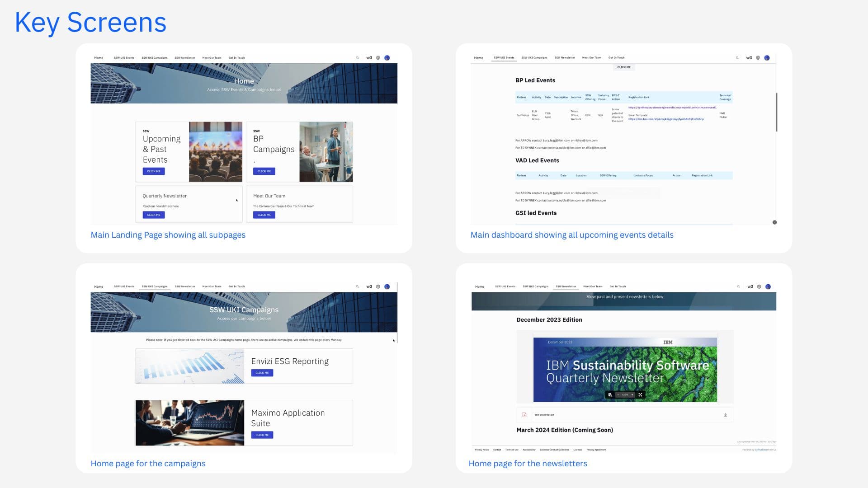Zoom out using minus on PDF viewer
Image resolution: width=868 pixels, height=488 pixels.
[618, 395]
